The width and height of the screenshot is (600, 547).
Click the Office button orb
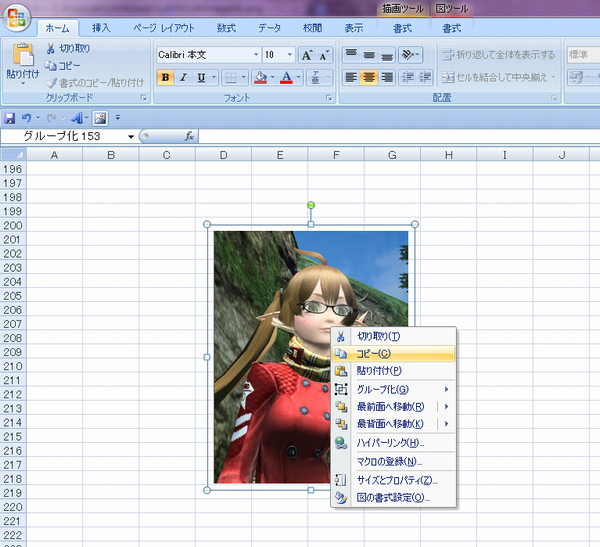click(16, 18)
